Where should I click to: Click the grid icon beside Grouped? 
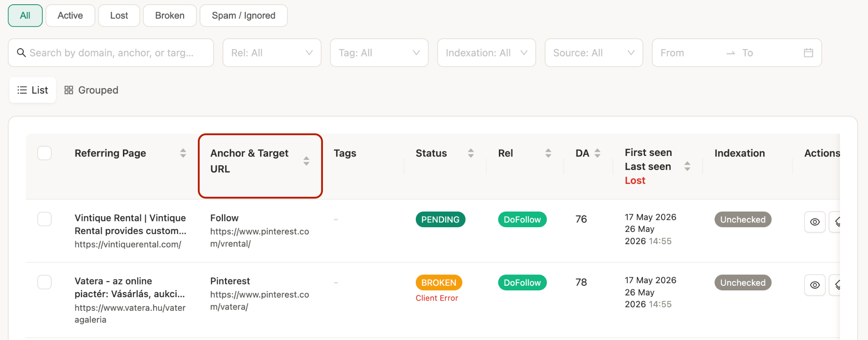pyautogui.click(x=69, y=90)
